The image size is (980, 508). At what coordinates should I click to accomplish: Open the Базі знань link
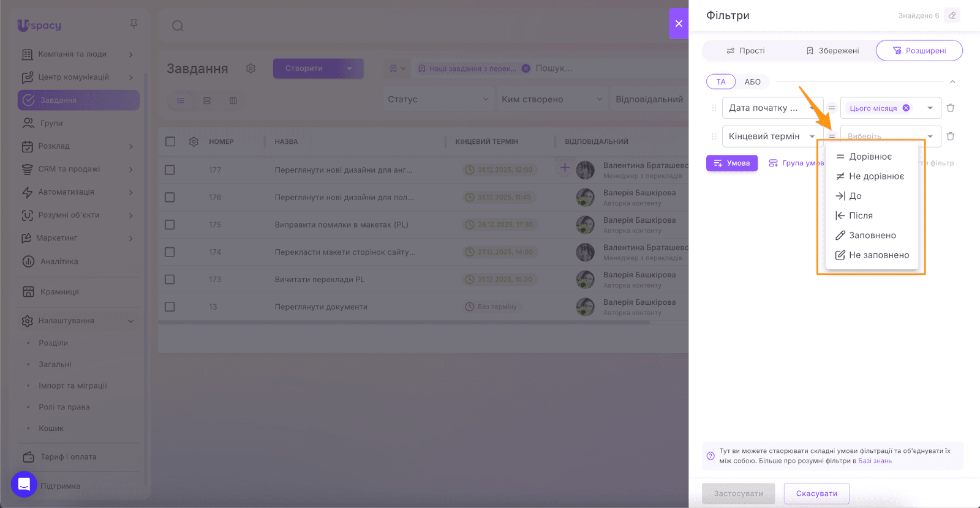(x=875, y=461)
